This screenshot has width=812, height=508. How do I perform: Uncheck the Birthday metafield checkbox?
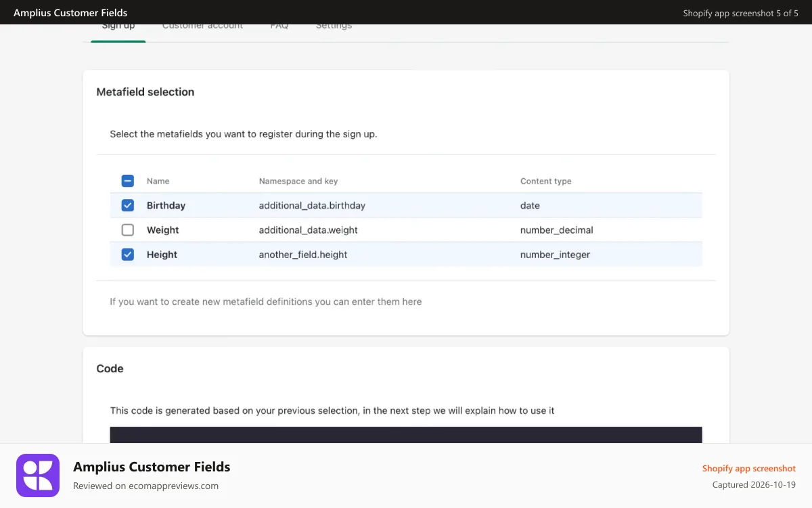(x=127, y=205)
